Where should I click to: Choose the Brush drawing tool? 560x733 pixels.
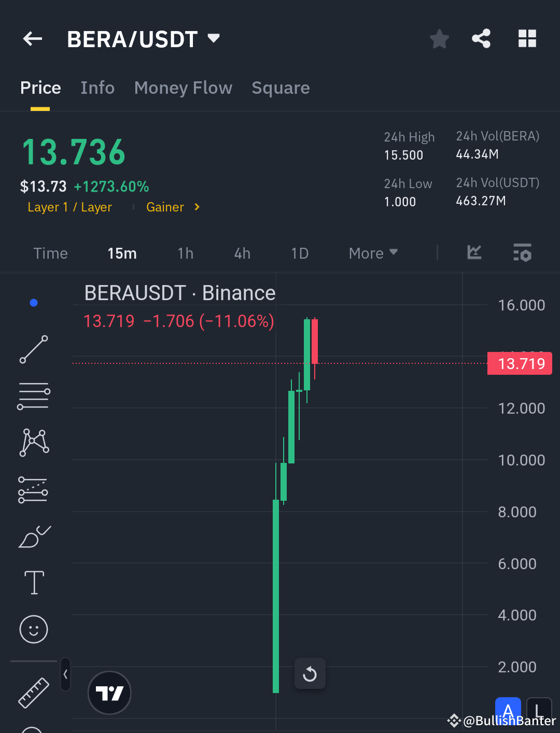point(33,537)
